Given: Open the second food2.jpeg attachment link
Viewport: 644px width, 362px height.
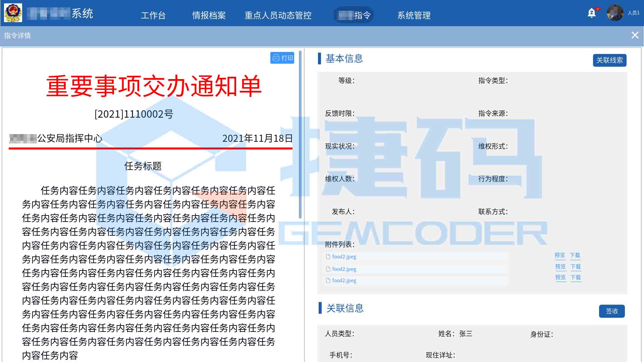Looking at the screenshot, I should pyautogui.click(x=344, y=268).
